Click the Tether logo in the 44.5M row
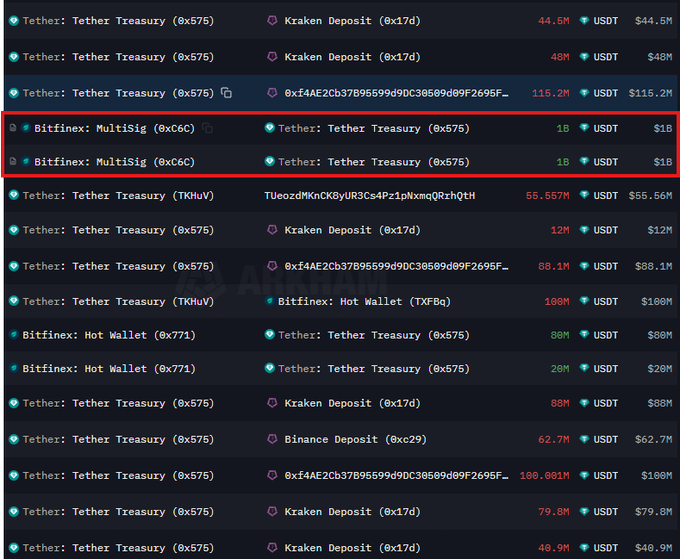This screenshot has width=680, height=559. (14, 20)
